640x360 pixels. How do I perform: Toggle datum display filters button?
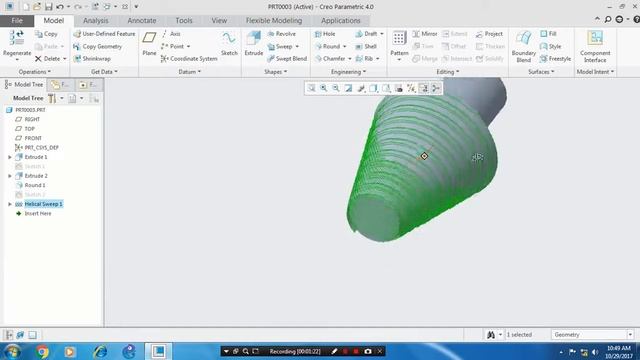411,88
